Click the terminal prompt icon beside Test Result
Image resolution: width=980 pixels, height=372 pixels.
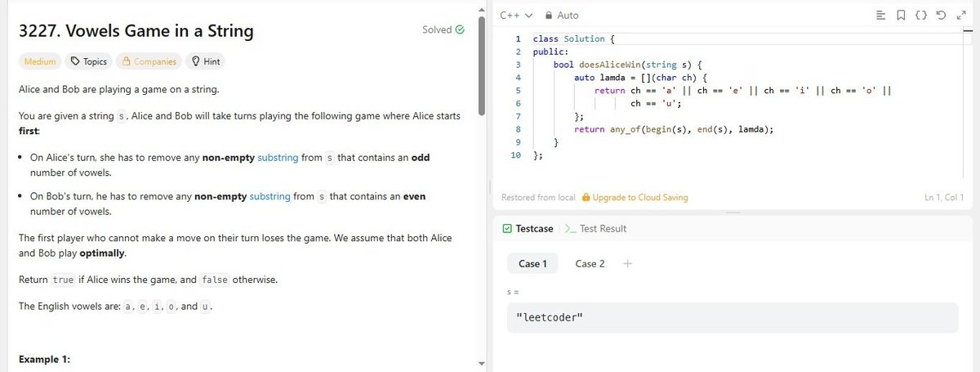click(x=571, y=229)
